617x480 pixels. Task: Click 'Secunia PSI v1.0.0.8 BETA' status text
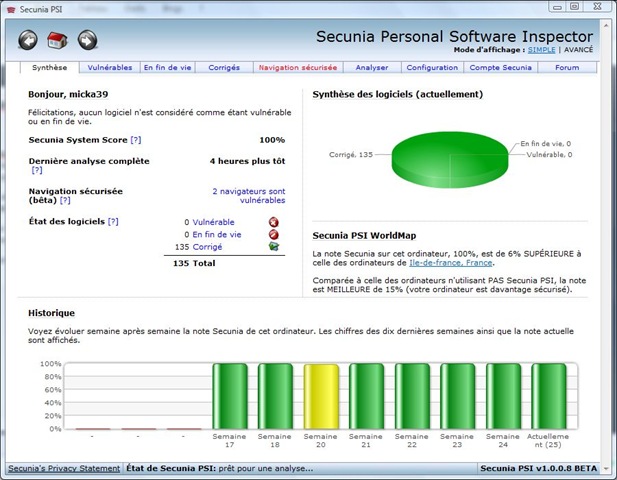[539, 468]
